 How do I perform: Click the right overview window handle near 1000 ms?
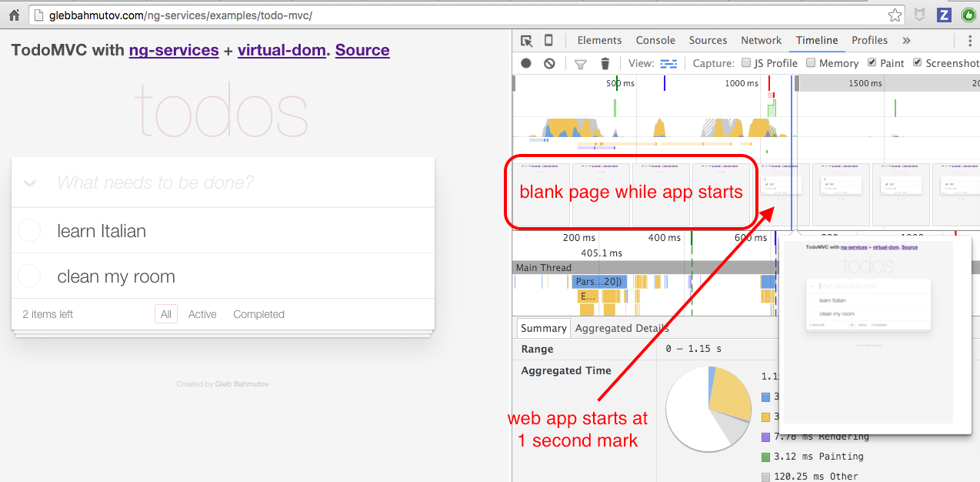pyautogui.click(x=796, y=83)
